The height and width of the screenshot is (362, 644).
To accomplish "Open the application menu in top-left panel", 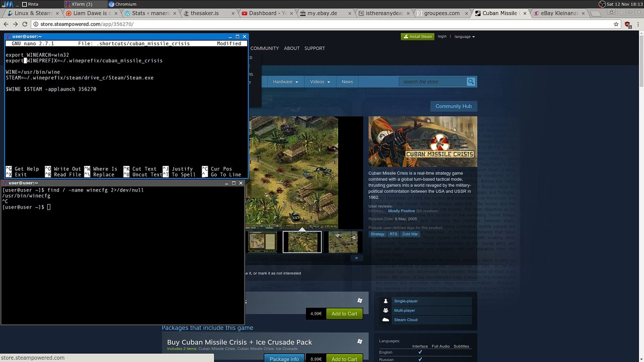I will (7, 4).
